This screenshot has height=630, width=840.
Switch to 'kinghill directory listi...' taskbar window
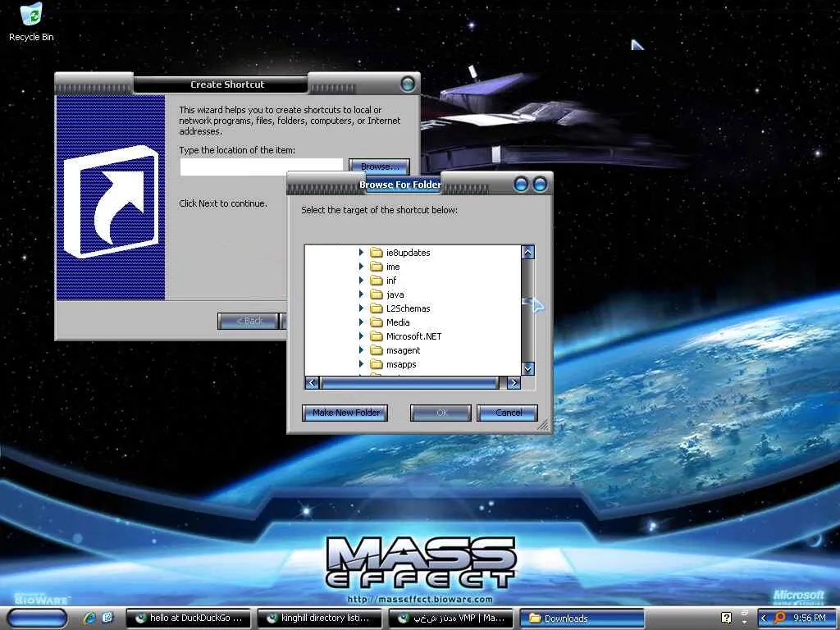pos(319,619)
